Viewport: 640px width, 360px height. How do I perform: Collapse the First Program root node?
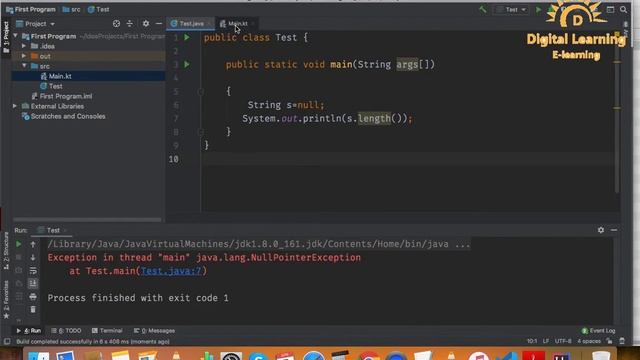point(16,36)
